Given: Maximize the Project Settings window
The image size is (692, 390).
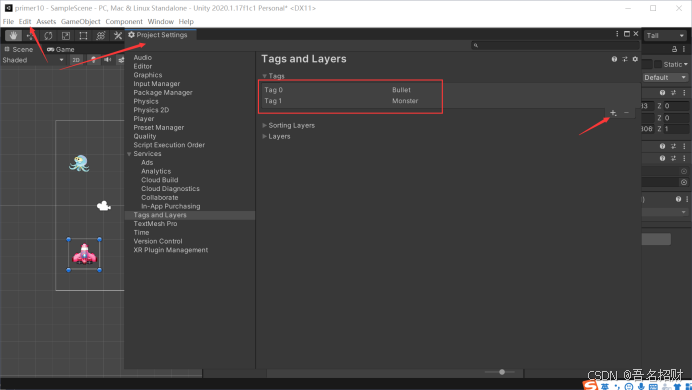Looking at the screenshot, I should coord(627,34).
